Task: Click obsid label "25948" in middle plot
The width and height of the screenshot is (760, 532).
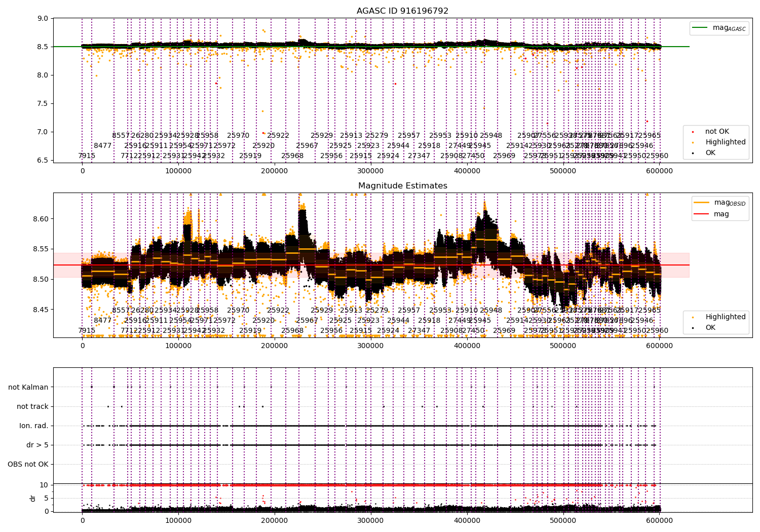Action: click(491, 311)
